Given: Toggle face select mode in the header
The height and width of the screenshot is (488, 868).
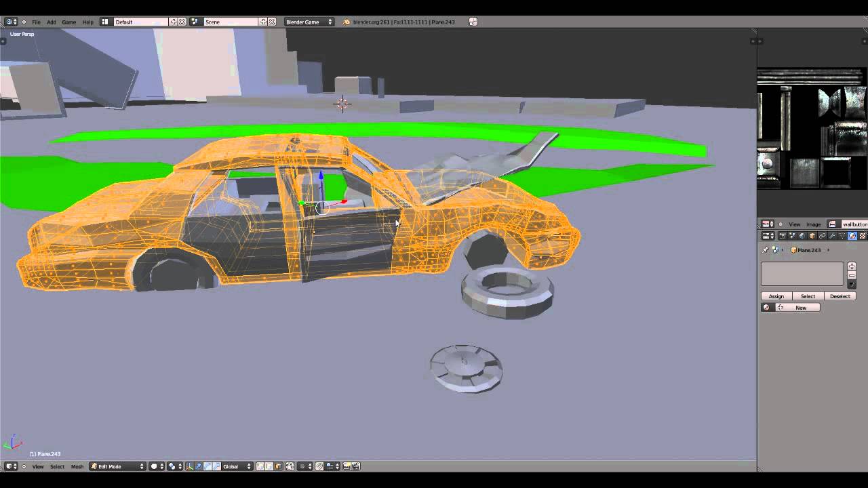Looking at the screenshot, I should coord(278,466).
